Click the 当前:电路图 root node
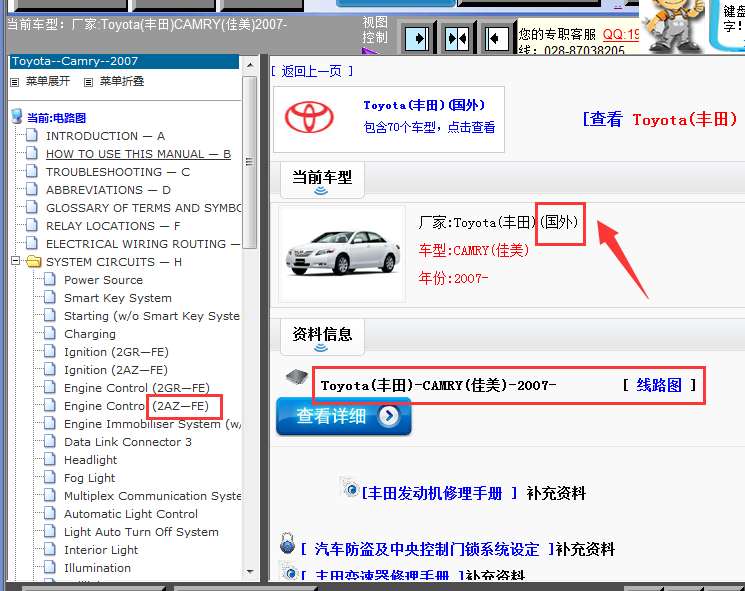Screen dimensions: 745x591 (56, 118)
